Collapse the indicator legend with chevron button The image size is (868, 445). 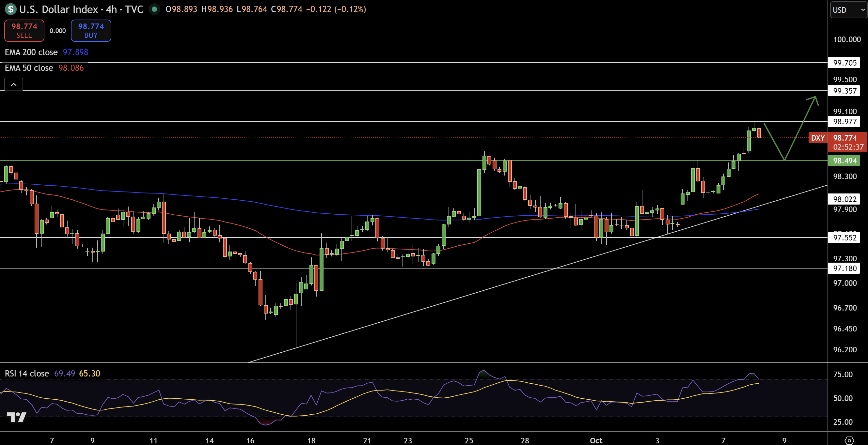pos(13,84)
